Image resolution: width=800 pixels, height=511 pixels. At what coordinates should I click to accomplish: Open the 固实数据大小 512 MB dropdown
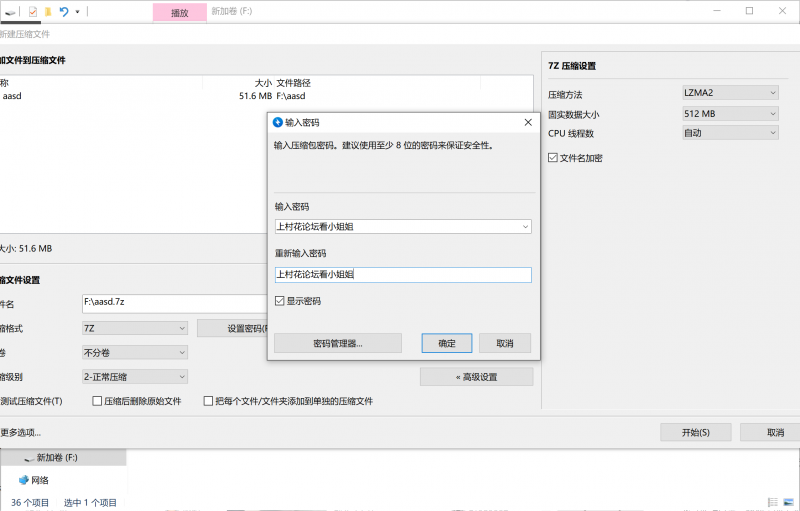pos(730,113)
